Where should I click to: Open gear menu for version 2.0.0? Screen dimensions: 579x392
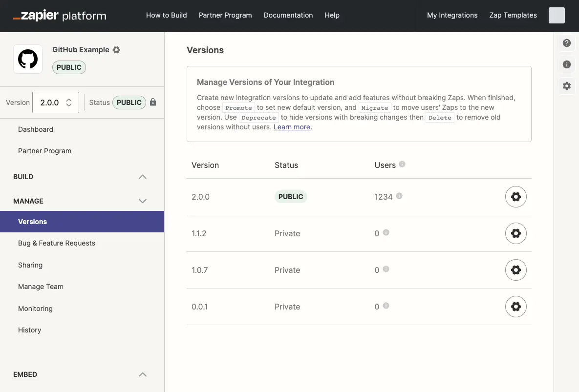[x=515, y=197]
